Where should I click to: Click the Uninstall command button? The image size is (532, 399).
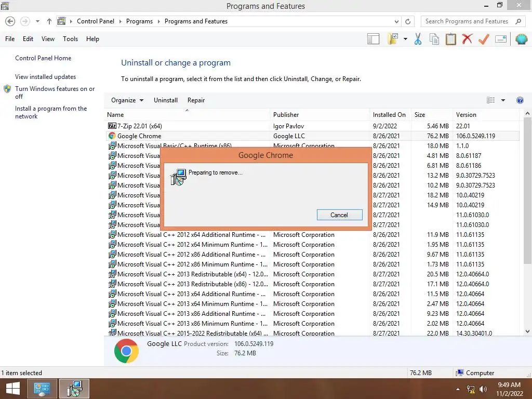[166, 100]
